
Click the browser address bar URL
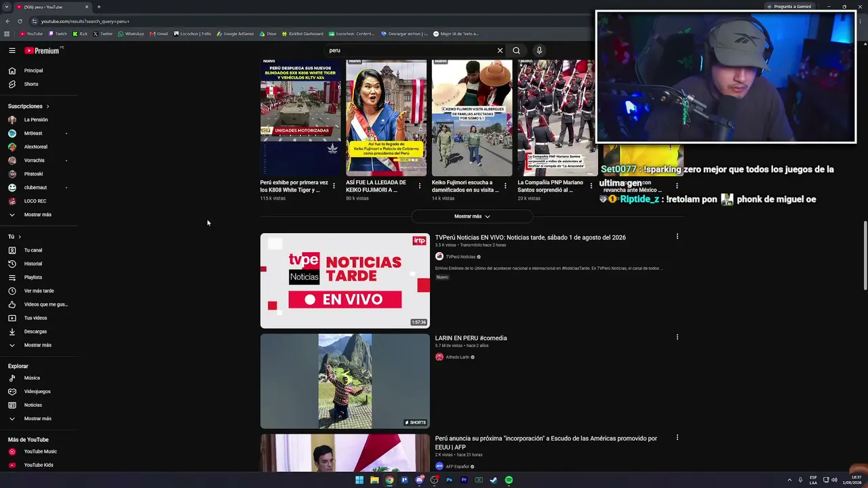[x=85, y=22]
